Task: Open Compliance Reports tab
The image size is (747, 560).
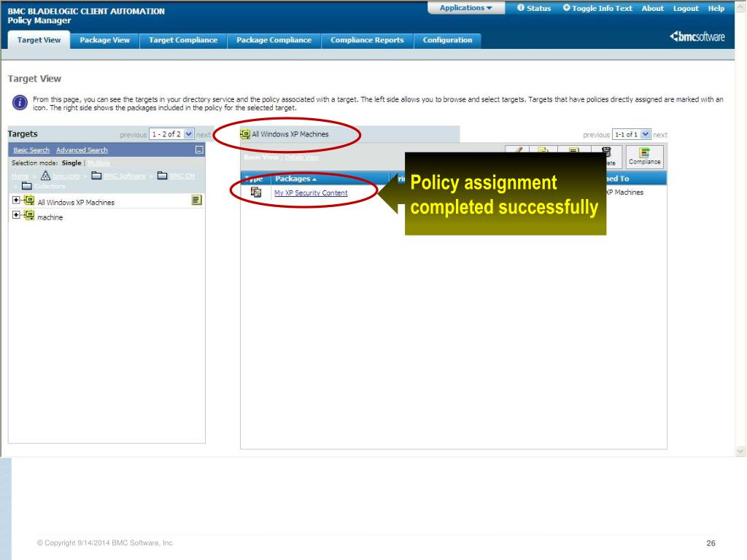Action: coord(368,40)
